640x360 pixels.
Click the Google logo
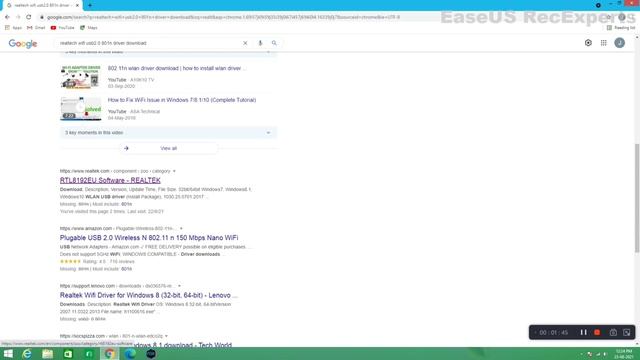23,43
